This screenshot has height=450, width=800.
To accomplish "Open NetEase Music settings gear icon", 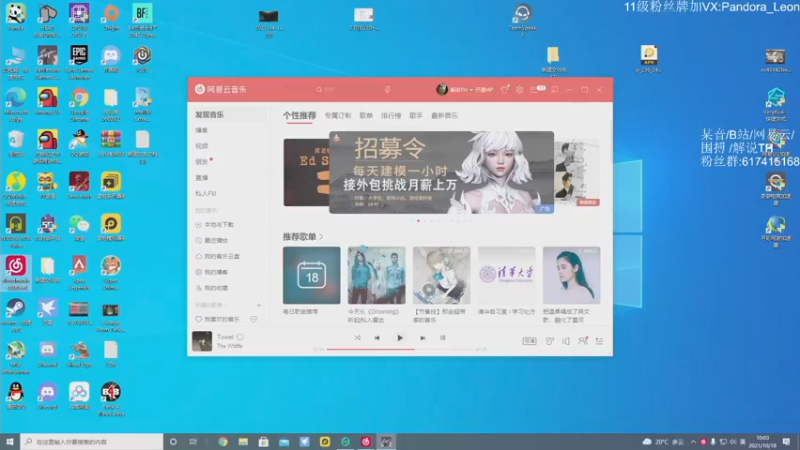I will coord(519,89).
